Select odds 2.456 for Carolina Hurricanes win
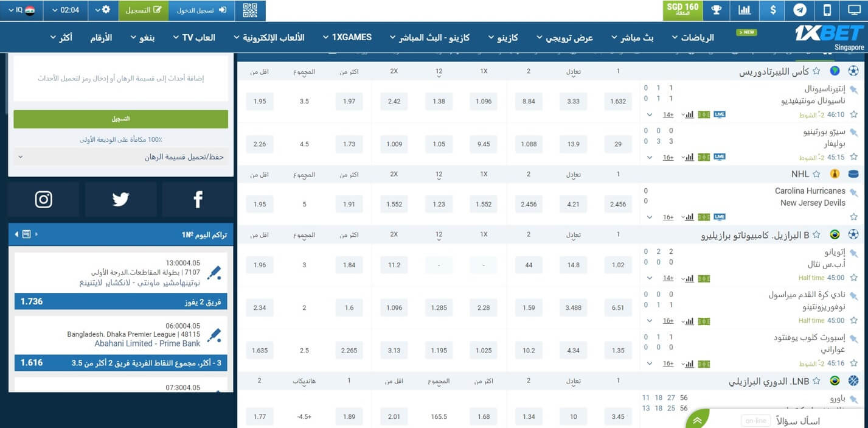The height and width of the screenshot is (428, 868). 618,204
